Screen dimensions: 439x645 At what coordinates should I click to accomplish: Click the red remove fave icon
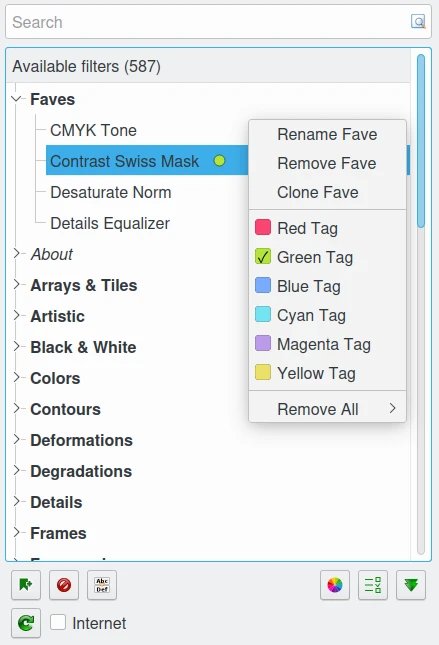click(x=64, y=585)
